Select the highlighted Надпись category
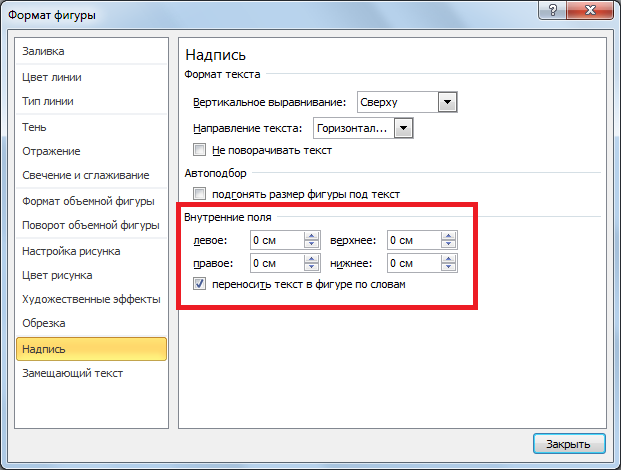The width and height of the screenshot is (621, 471). click(x=91, y=349)
